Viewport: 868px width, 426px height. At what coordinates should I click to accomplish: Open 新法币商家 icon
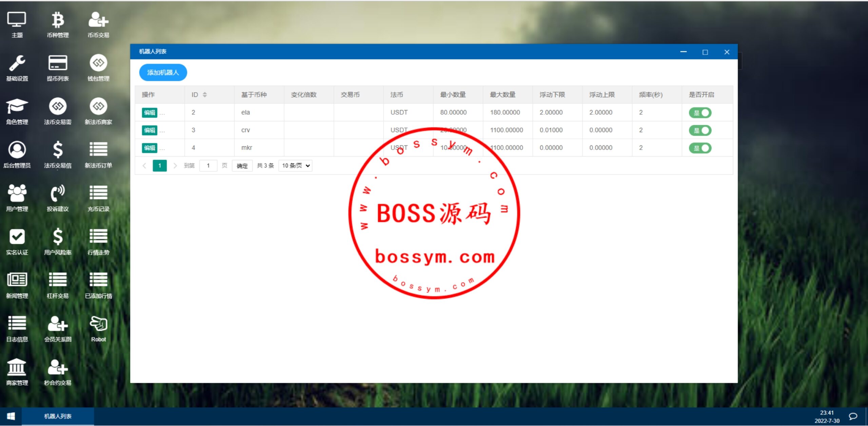[98, 112]
